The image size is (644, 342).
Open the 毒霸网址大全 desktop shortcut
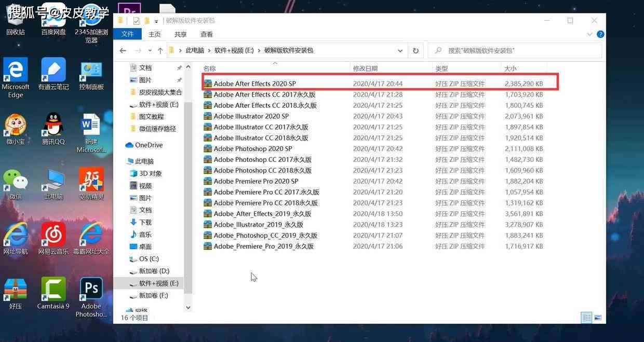pos(91,239)
